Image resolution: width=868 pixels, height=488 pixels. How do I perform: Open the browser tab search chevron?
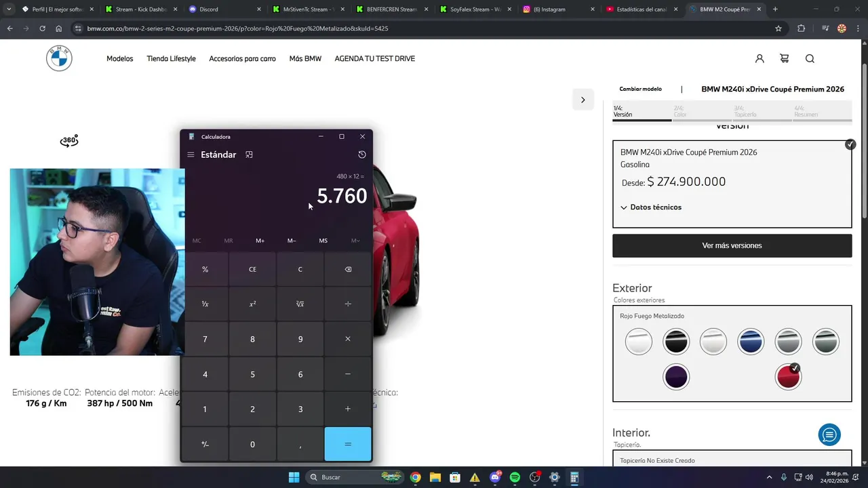tap(8, 9)
